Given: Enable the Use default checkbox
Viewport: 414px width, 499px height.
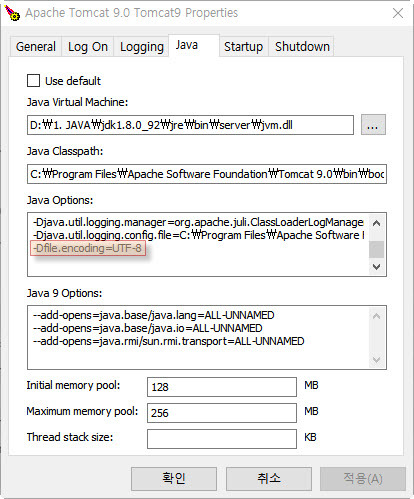Looking at the screenshot, I should click(x=33, y=81).
